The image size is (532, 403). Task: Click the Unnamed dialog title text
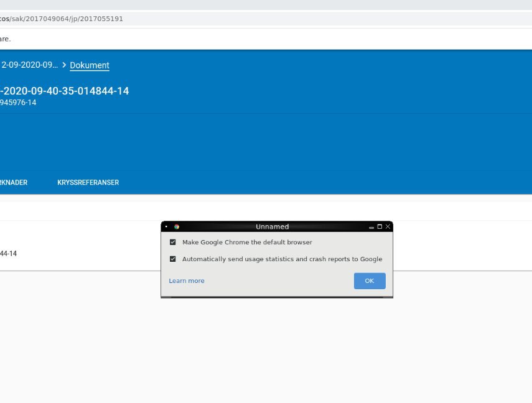point(272,226)
